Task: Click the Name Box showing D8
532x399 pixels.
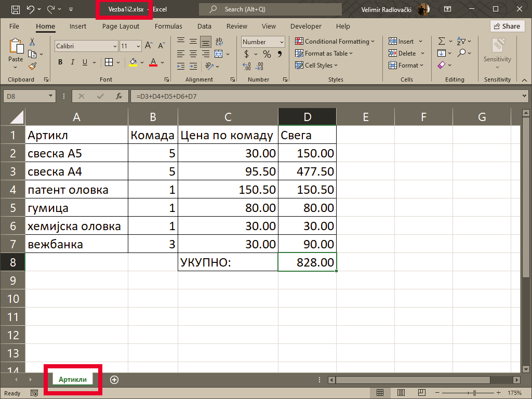Action: tap(25, 96)
